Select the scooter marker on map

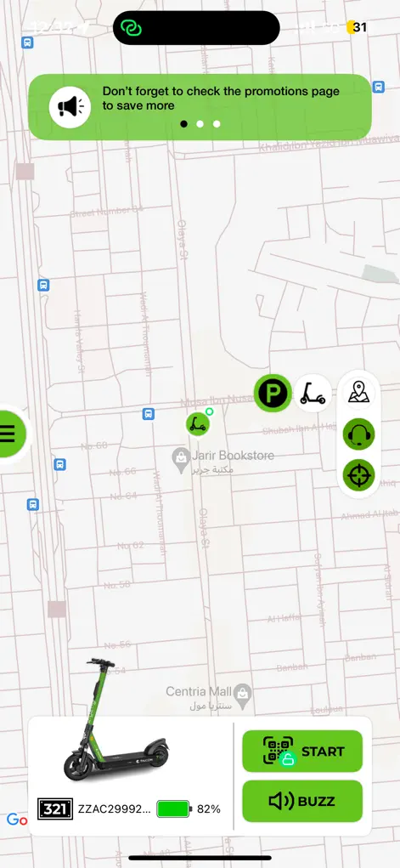point(198,424)
